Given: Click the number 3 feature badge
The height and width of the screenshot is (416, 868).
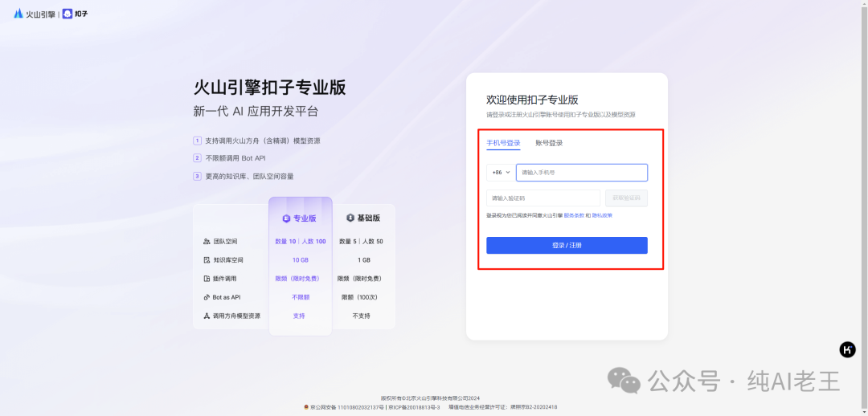Looking at the screenshot, I should click(197, 177).
